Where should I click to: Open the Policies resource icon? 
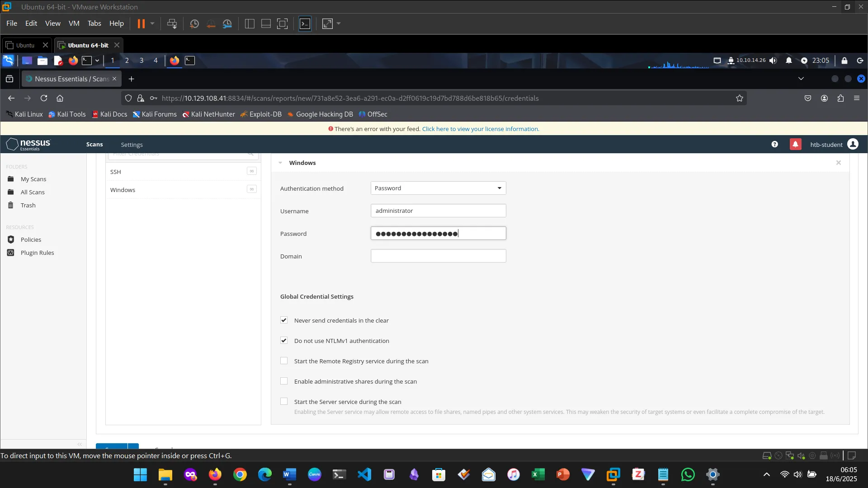coord(11,239)
